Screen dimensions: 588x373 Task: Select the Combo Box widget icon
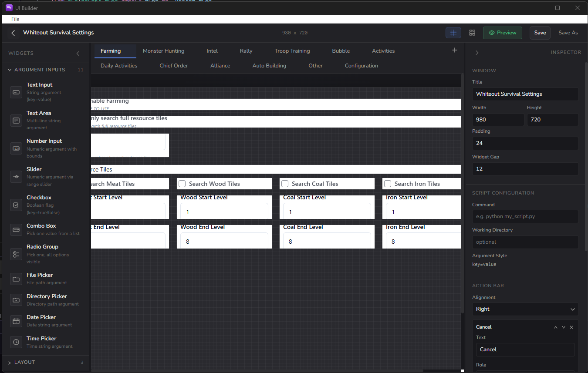(16, 229)
